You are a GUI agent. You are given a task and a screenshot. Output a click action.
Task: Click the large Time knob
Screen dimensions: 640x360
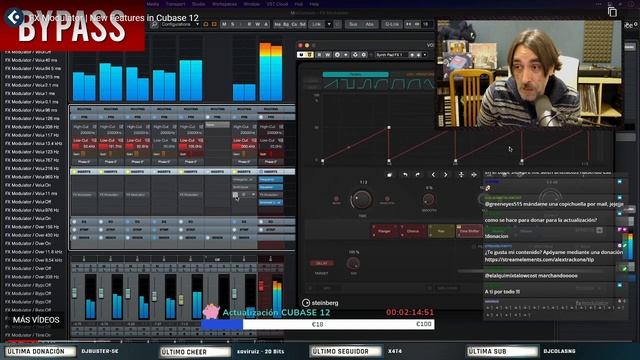click(362, 200)
